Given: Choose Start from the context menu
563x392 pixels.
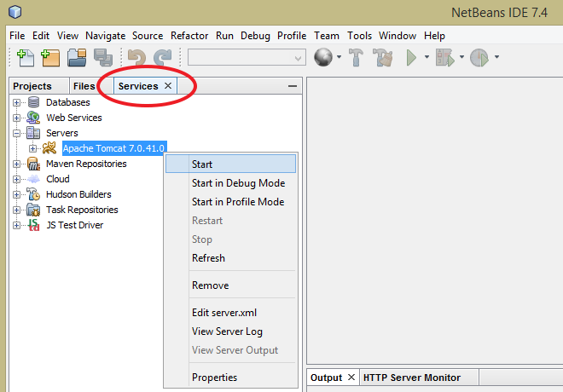Looking at the screenshot, I should [x=202, y=164].
